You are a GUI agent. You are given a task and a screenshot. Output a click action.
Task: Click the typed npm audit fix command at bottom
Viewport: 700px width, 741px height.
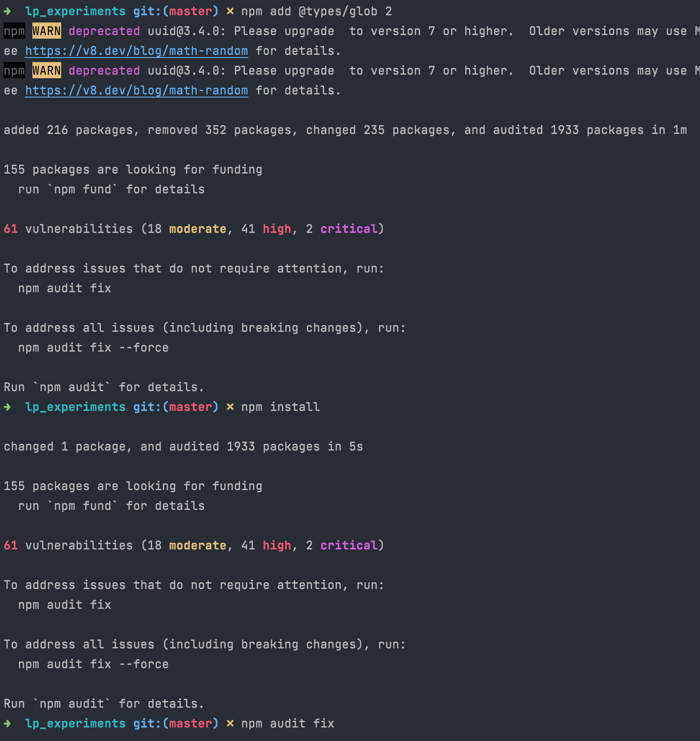[x=287, y=723]
